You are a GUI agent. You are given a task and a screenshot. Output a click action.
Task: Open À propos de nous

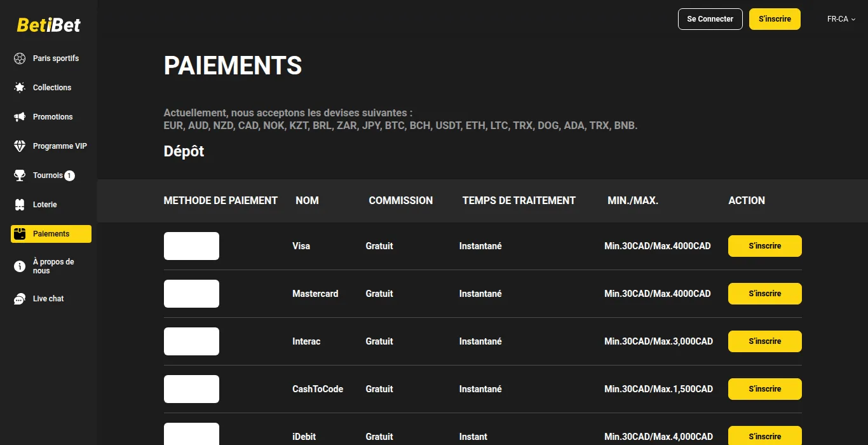(x=51, y=266)
